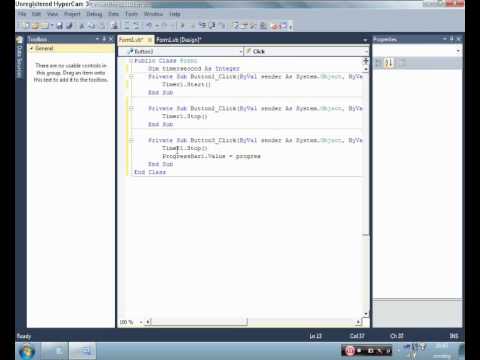Click the Timer1.Start() code line
The image size is (480, 360).
click(x=186, y=84)
